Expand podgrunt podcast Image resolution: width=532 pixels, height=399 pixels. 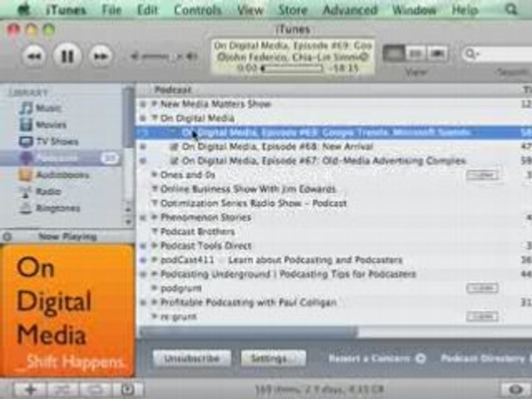[155, 288]
